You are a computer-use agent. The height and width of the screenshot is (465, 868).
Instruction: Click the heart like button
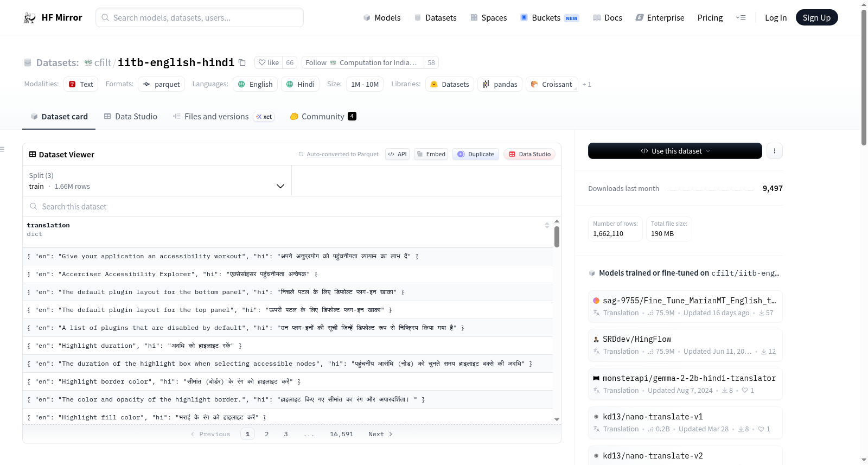[269, 63]
